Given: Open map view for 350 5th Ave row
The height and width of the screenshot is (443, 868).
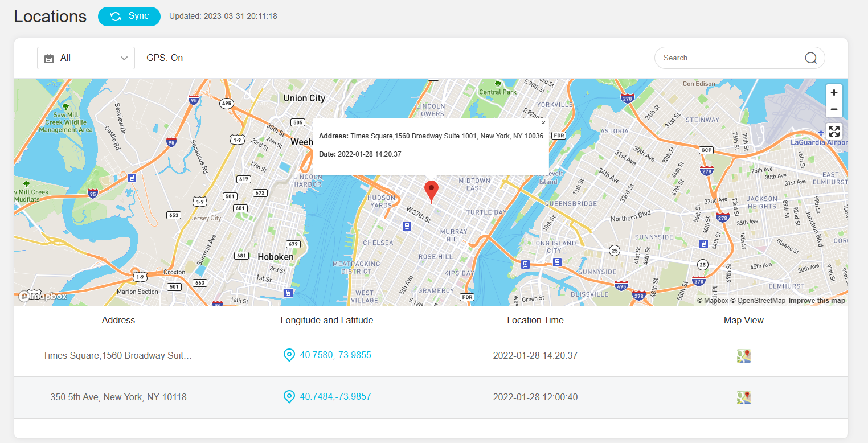Looking at the screenshot, I should 744,397.
